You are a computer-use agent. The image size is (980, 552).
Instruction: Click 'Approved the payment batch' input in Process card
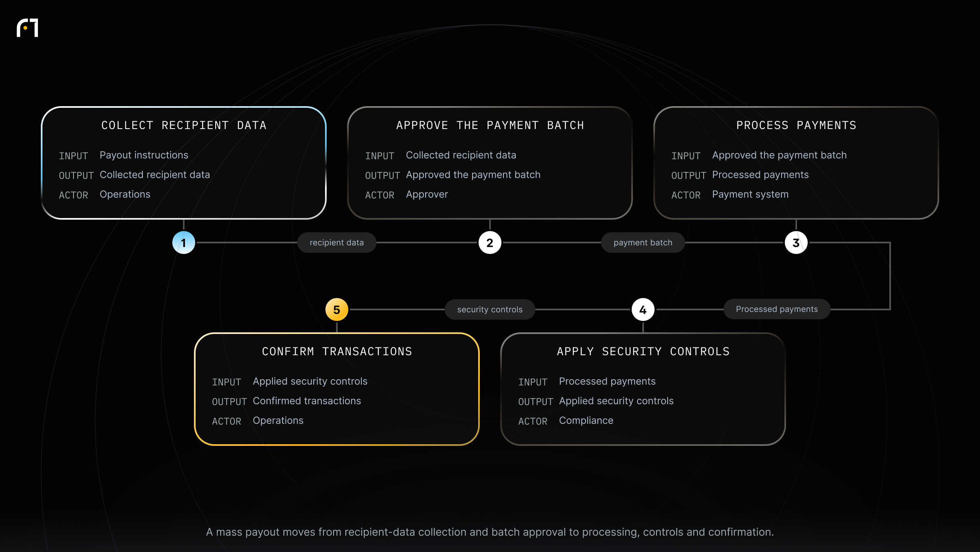click(780, 155)
